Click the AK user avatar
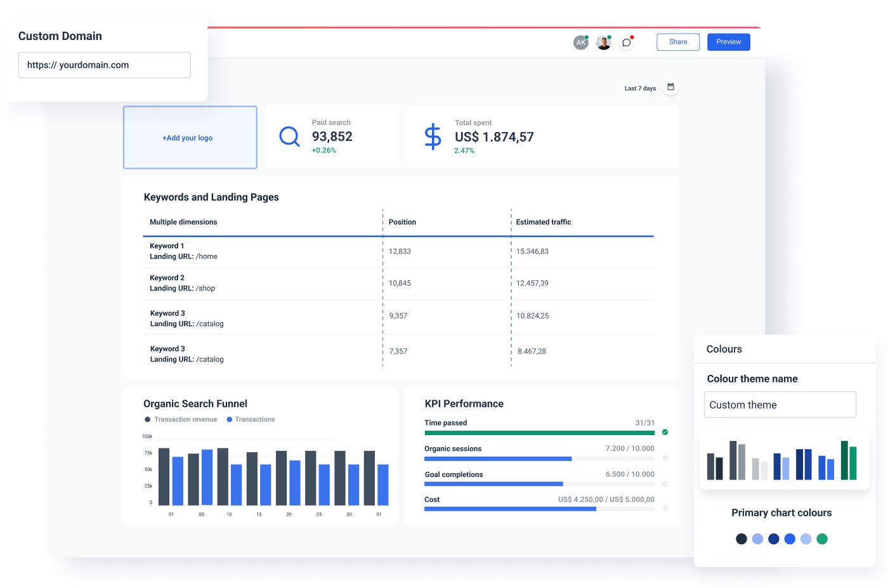Screen dimensions: 888x588 coord(580,42)
